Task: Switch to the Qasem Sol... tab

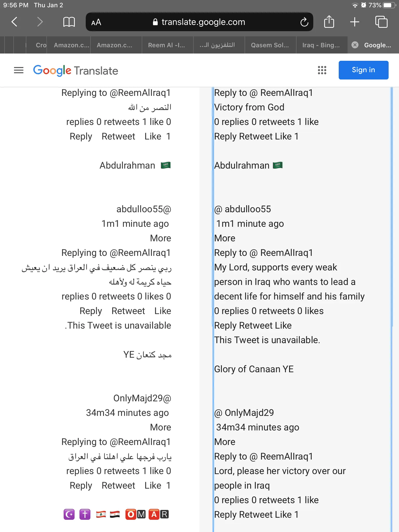Action: [x=270, y=45]
